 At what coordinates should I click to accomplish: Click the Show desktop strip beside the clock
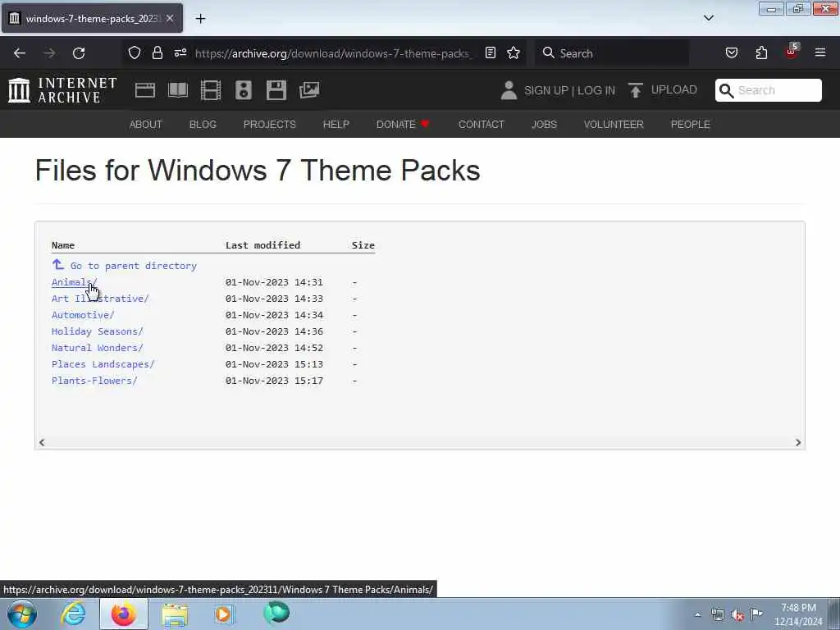pos(834,614)
